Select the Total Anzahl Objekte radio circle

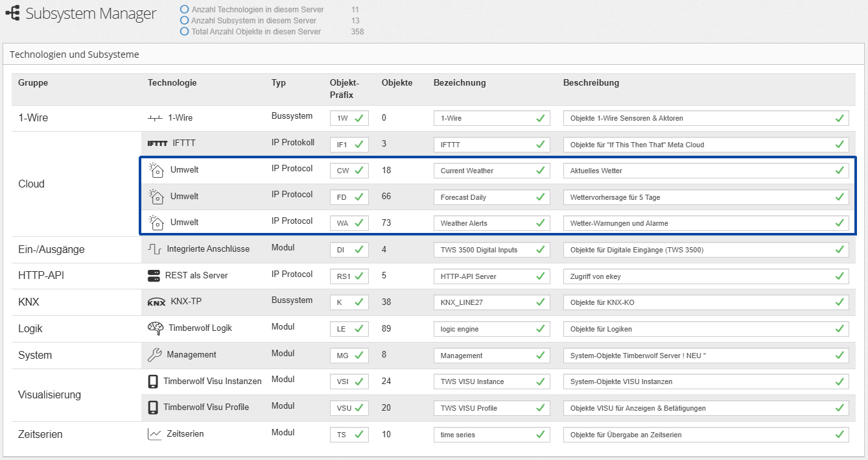click(185, 31)
